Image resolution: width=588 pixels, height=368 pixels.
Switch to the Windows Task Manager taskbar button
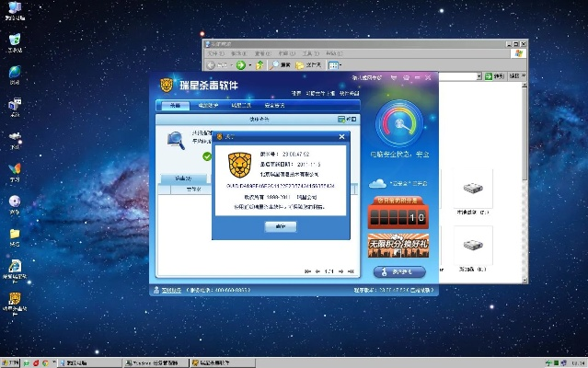pos(156,362)
